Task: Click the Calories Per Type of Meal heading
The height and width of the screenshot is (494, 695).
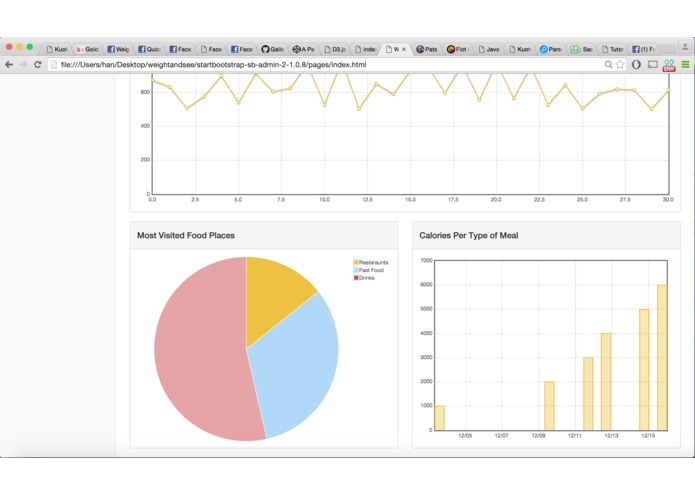Action: point(469,236)
